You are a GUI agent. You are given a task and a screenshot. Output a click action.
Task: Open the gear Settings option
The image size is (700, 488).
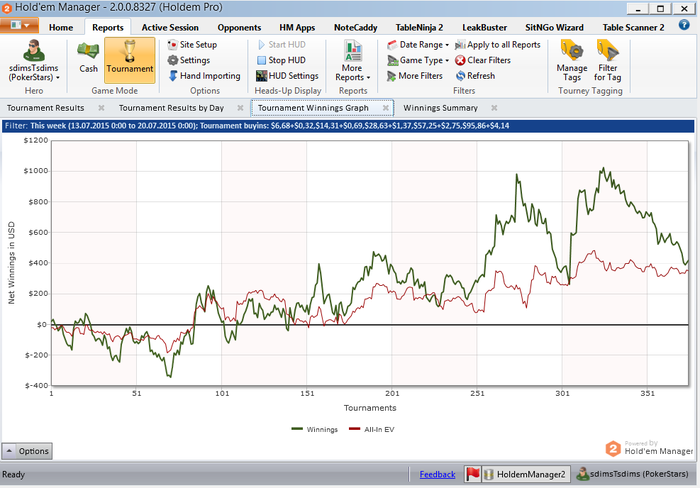pos(189,60)
